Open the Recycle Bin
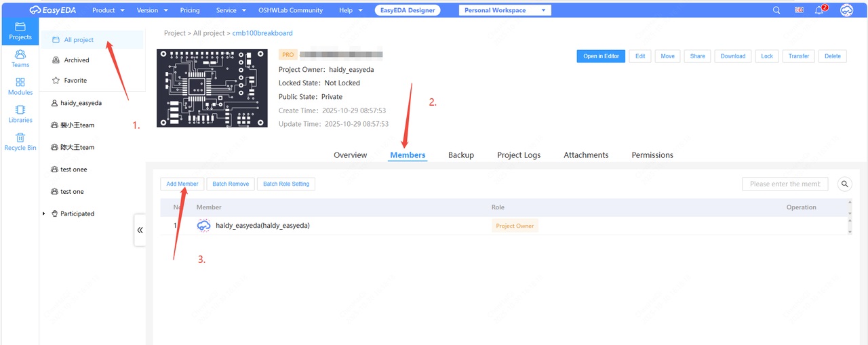 (20, 142)
